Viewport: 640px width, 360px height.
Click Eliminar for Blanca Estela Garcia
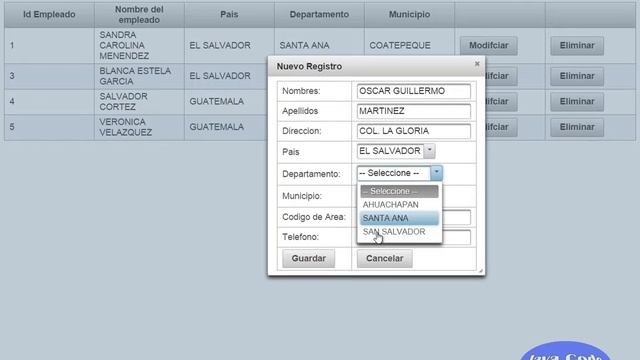coord(577,76)
